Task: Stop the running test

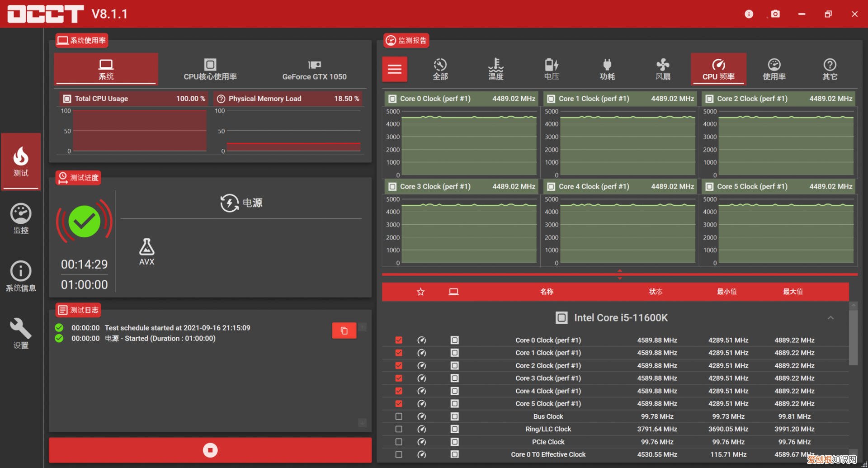Action: (x=210, y=450)
